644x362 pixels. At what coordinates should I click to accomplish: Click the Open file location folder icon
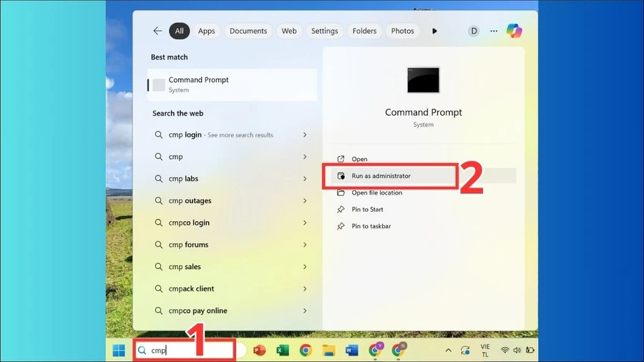click(341, 192)
